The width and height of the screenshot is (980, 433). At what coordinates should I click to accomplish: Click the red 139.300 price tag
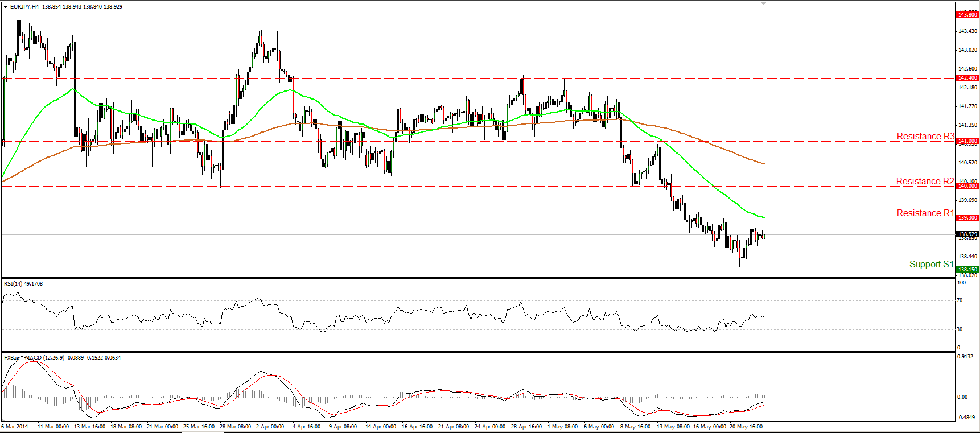[967, 217]
